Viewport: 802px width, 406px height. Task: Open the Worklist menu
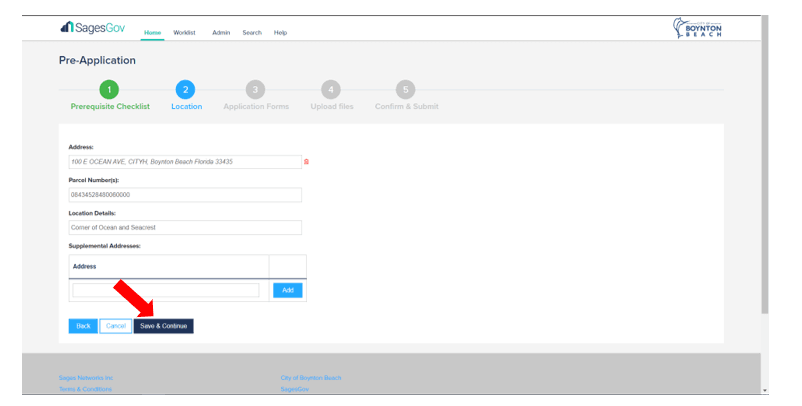(x=184, y=33)
